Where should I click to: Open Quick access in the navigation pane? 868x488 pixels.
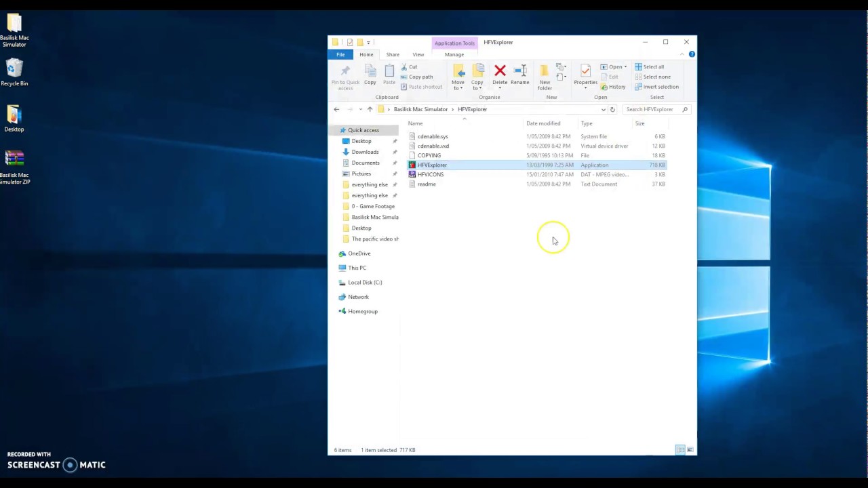coord(363,130)
